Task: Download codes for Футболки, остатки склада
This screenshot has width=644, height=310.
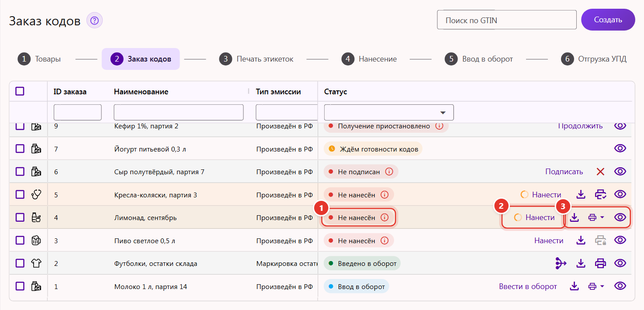Action: [581, 263]
